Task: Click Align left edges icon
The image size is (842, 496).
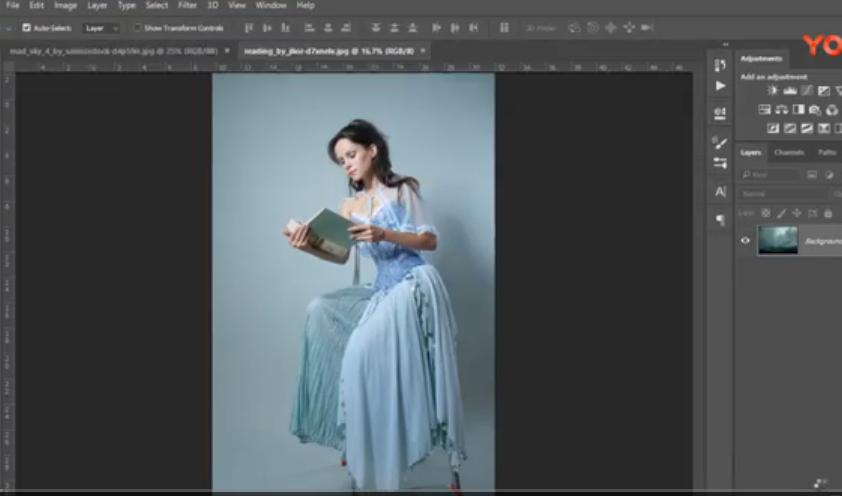Action: (309, 28)
